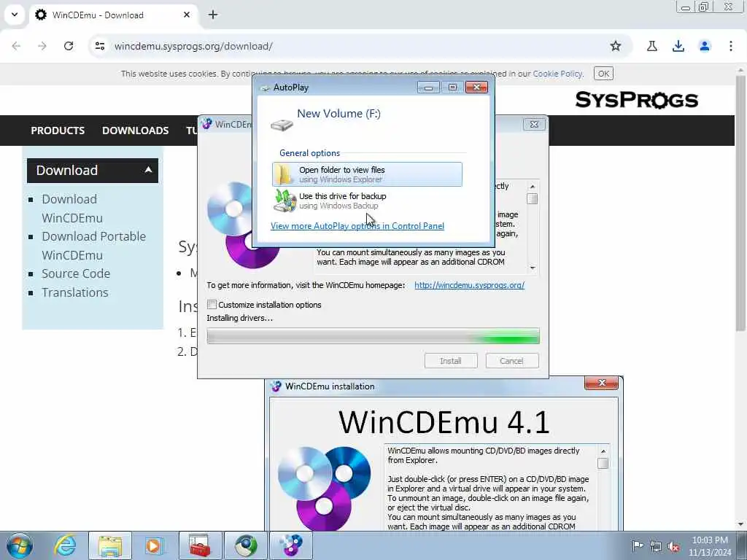View site information icon in address bar
Image resolution: width=747 pixels, height=560 pixels.
click(x=99, y=46)
